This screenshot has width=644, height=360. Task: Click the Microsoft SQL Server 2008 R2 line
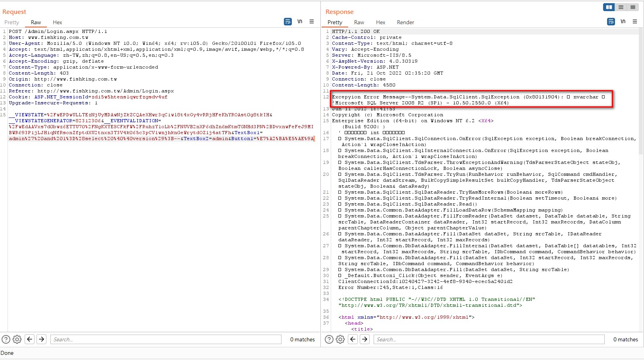(x=420, y=103)
